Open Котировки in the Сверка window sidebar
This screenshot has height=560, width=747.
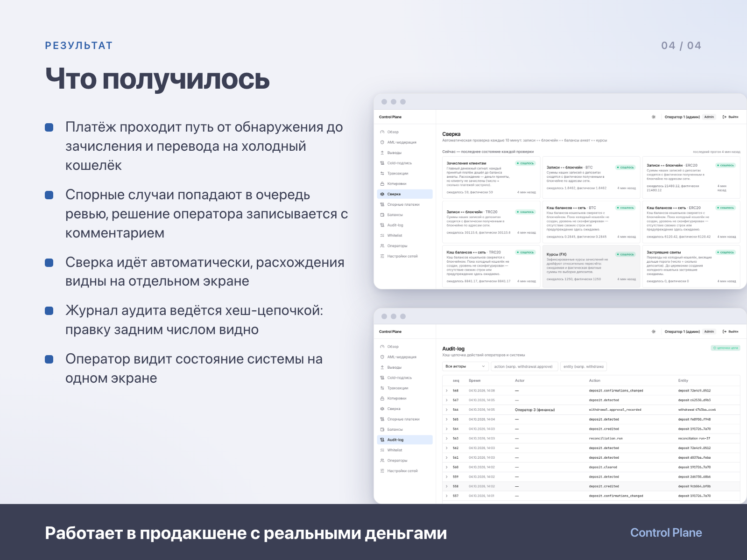click(x=405, y=184)
